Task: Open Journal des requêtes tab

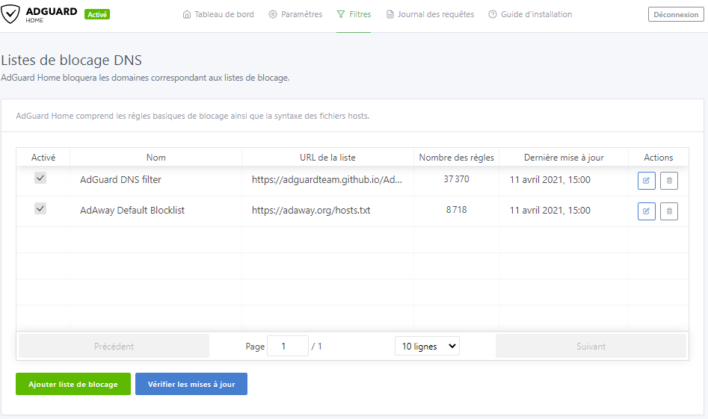Action: (430, 15)
